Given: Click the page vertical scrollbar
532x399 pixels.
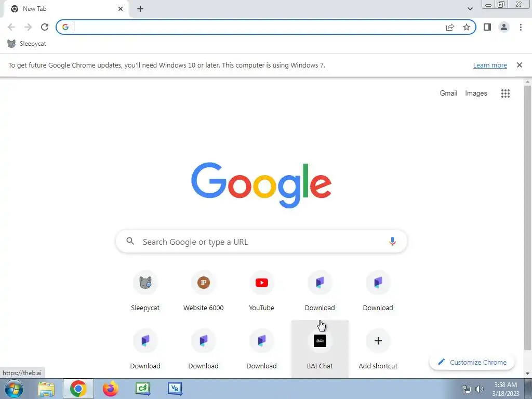Looking at the screenshot, I should pyautogui.click(x=528, y=217).
